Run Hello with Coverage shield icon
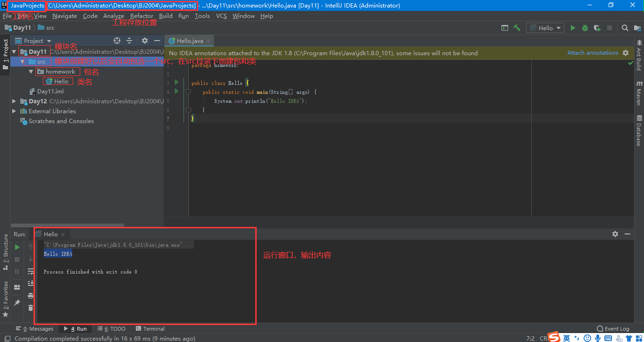Screen dimensions: 644x342 pyautogui.click(x=597, y=28)
